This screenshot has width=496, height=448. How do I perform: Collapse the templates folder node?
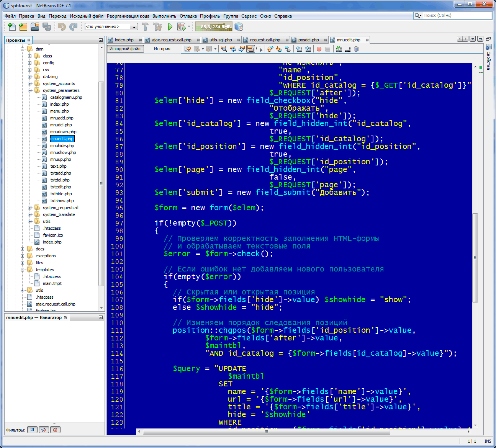23,270
